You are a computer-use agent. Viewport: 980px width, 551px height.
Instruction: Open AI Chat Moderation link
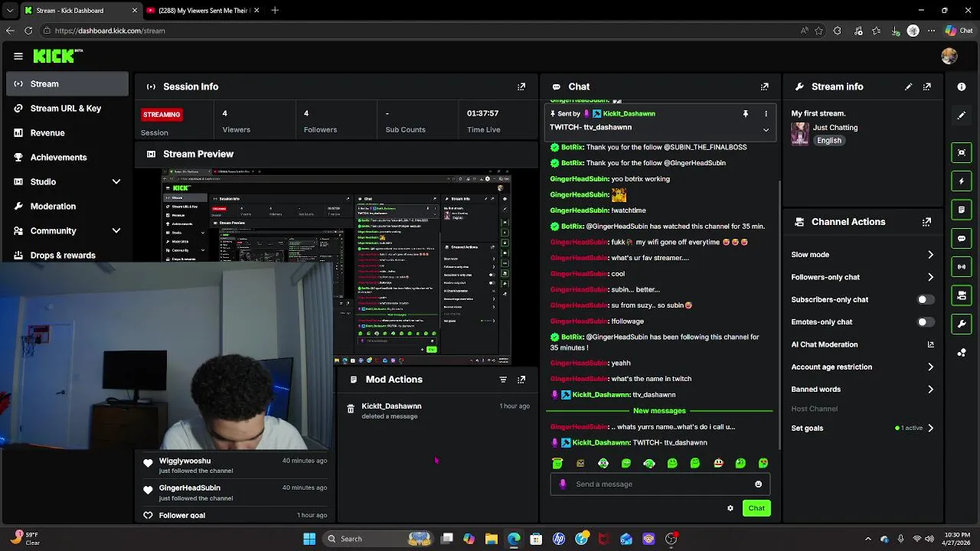coord(863,345)
